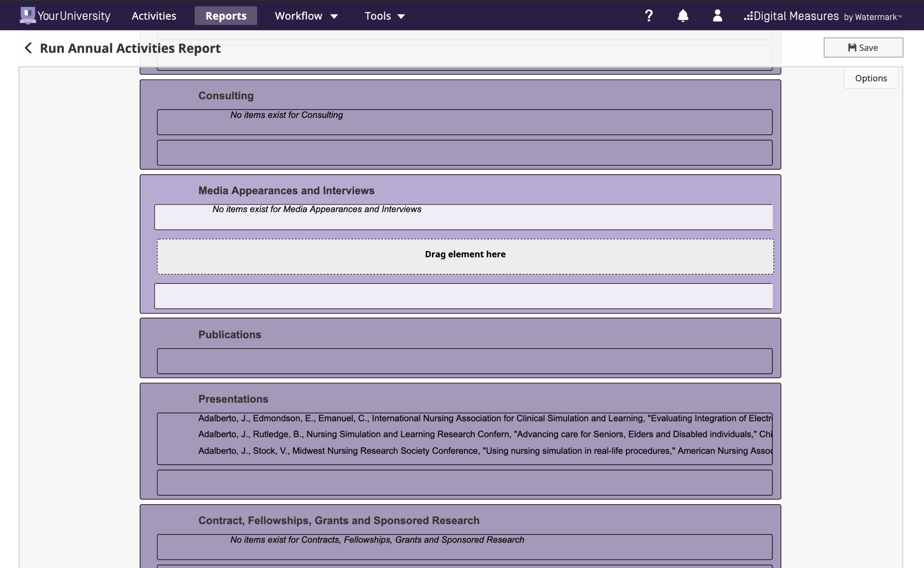Screen dimensions: 924x568
Task: Select the Contract, Fellowships, Grants section heading
Action: pyautogui.click(x=338, y=520)
